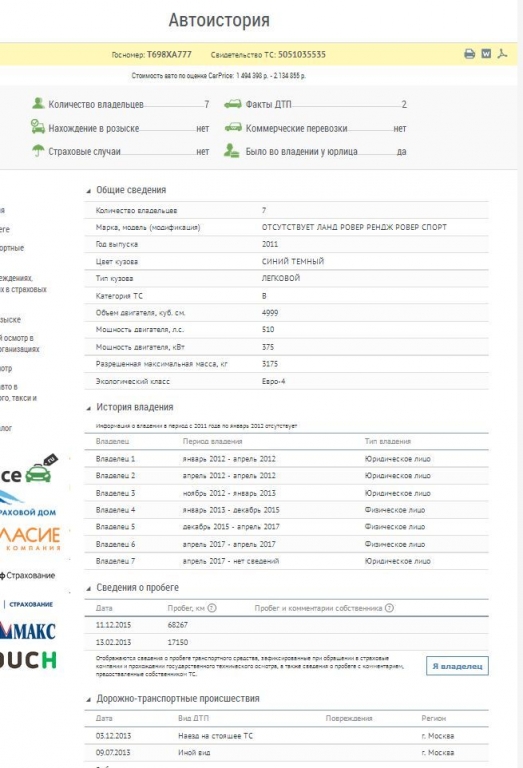Click the Я владелец button

[x=457, y=666]
